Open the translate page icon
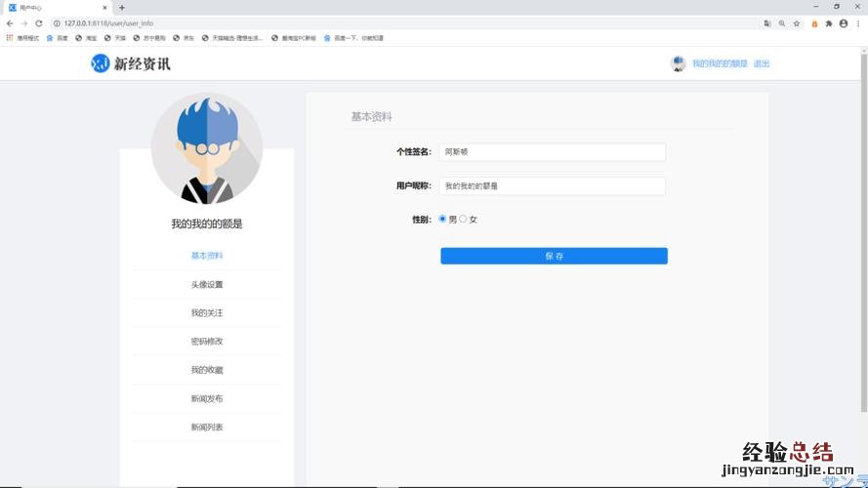 tap(767, 23)
